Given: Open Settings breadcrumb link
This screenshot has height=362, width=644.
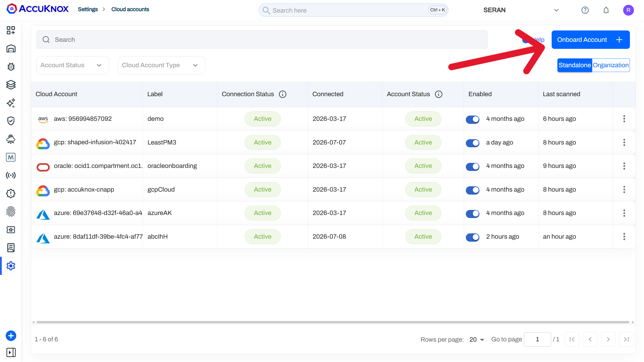Looking at the screenshot, I should point(88,9).
